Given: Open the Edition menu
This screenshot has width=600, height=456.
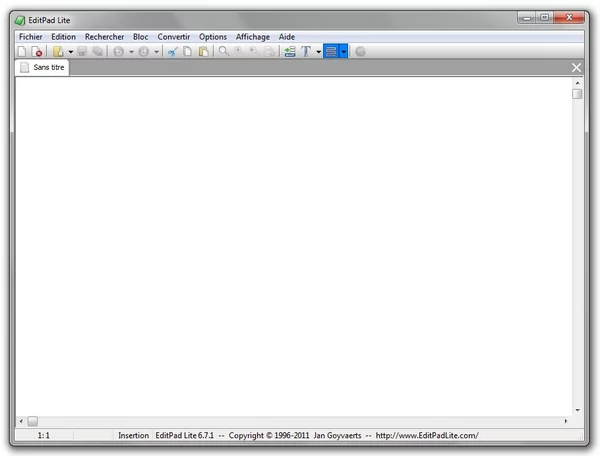Looking at the screenshot, I should point(64,37).
